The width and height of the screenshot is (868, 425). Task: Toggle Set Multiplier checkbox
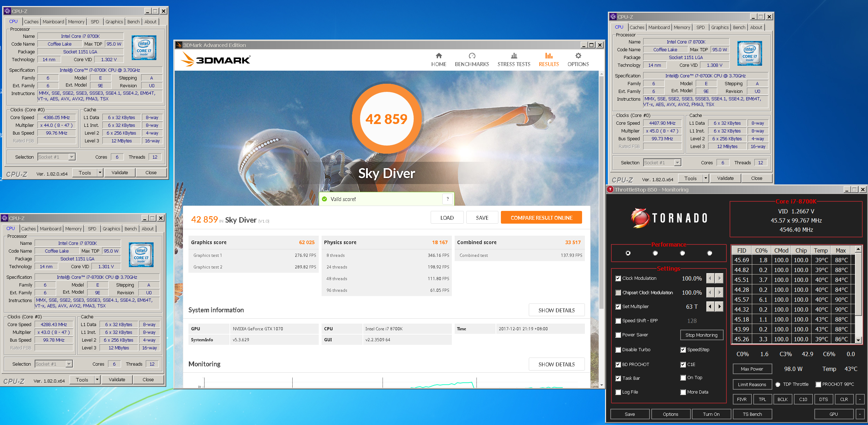[618, 307]
